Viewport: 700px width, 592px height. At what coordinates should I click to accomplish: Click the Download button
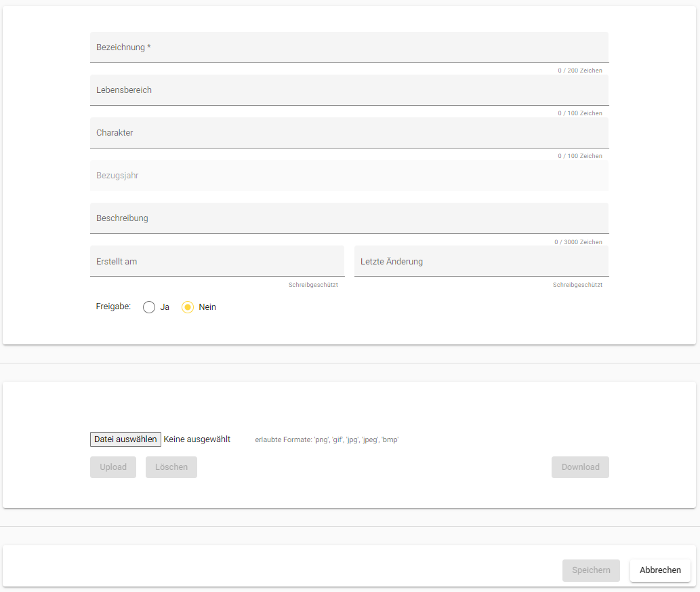580,467
